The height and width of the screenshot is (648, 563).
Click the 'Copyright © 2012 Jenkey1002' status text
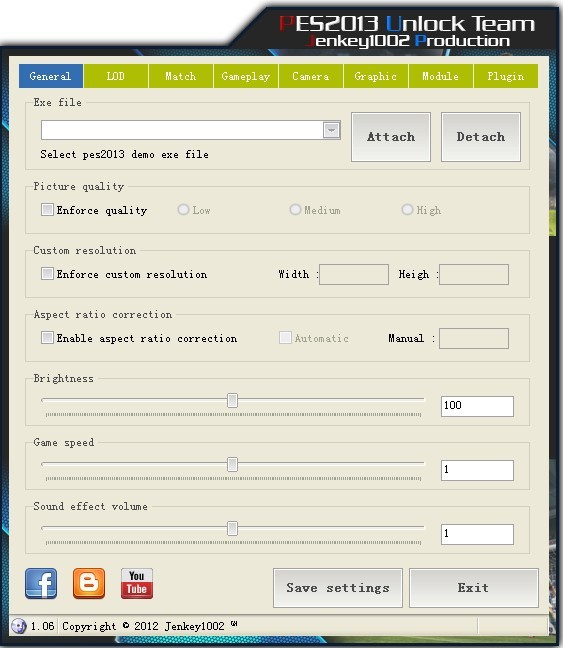click(143, 626)
